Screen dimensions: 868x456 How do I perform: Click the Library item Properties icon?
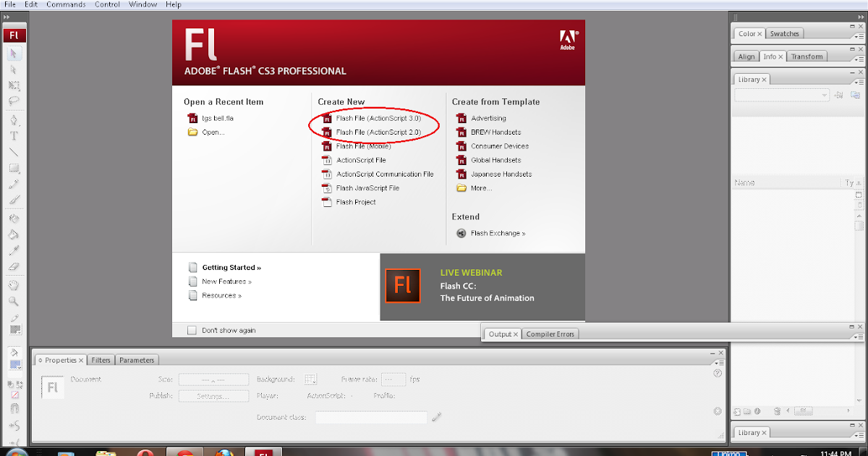[757, 411]
